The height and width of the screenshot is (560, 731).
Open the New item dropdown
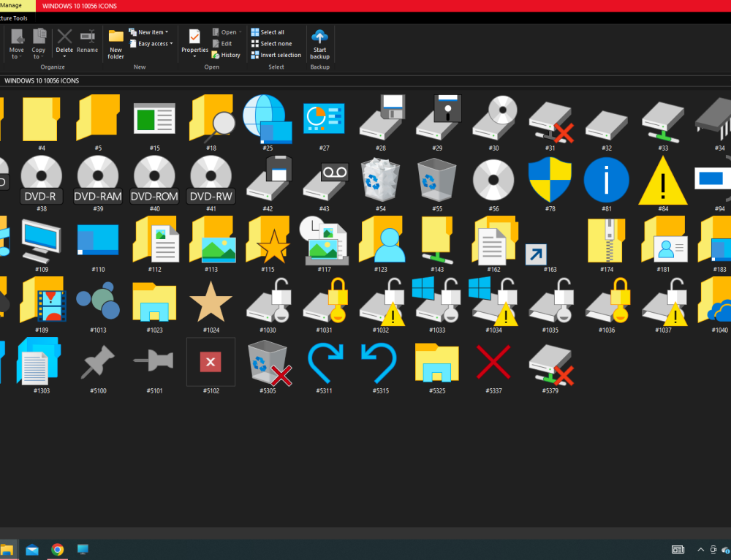148,31
